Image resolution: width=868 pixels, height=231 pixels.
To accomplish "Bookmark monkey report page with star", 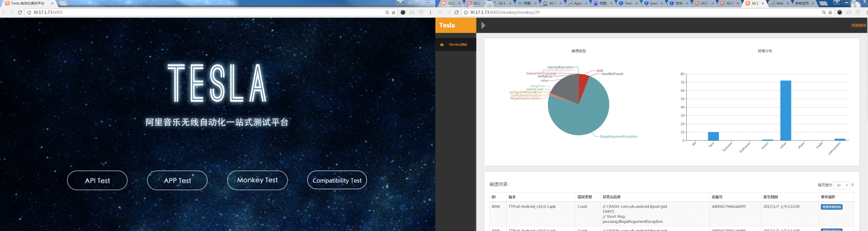I will 830,12.
